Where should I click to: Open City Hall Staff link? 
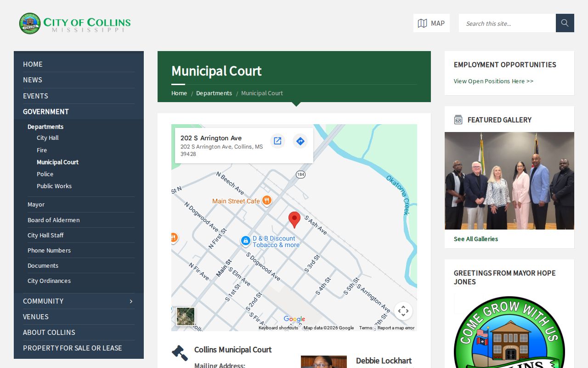pyautogui.click(x=45, y=235)
